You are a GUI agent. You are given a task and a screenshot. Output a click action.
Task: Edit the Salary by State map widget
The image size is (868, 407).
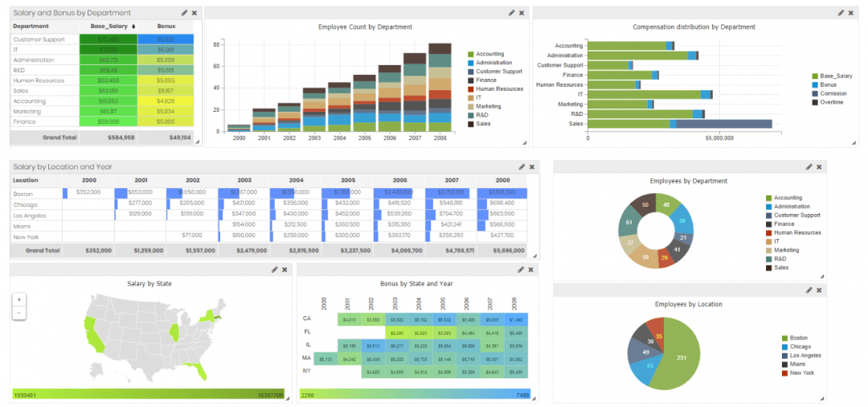click(x=275, y=269)
